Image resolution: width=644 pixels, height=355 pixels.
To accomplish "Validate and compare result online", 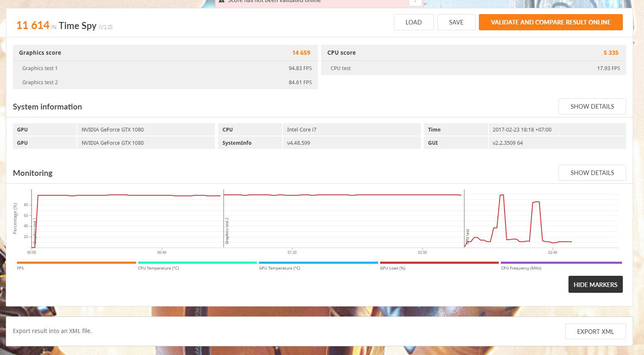I will click(550, 22).
